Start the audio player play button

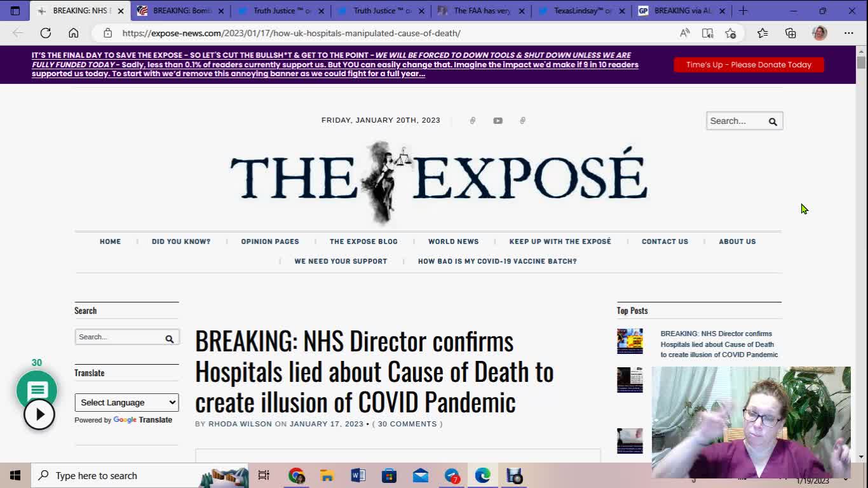coord(39,414)
